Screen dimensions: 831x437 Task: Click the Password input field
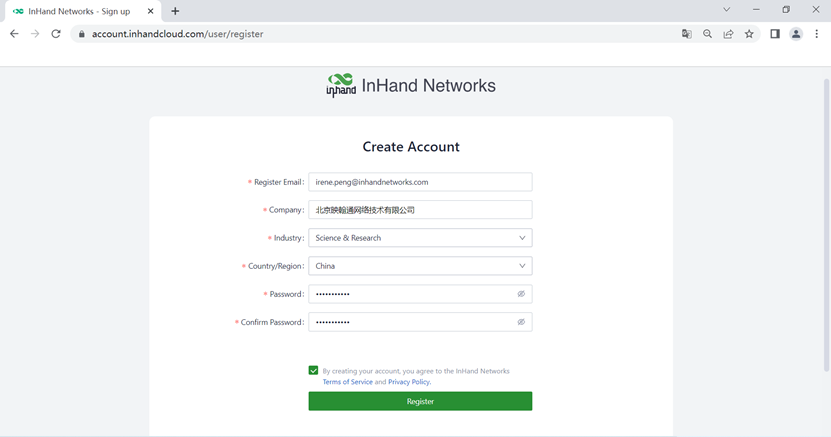click(420, 294)
